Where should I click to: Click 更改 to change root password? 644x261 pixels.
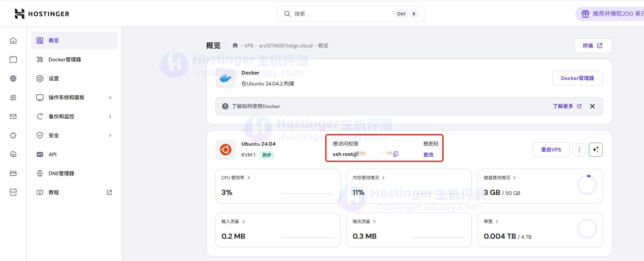[428, 154]
